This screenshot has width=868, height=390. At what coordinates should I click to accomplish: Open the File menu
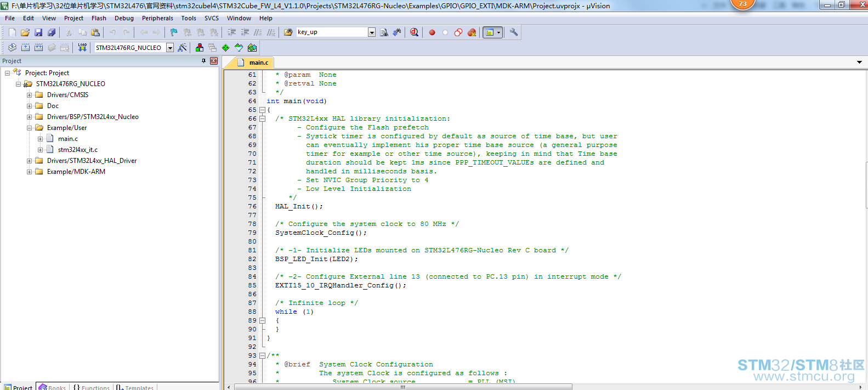coord(10,18)
